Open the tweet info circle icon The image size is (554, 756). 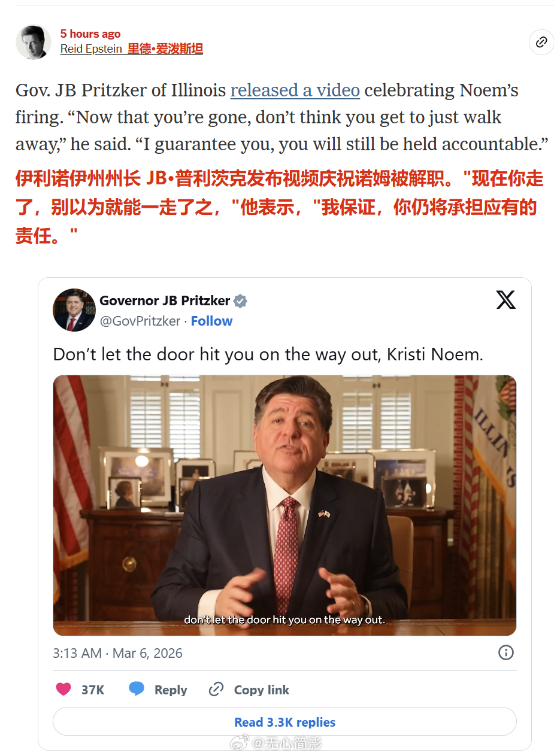506,652
